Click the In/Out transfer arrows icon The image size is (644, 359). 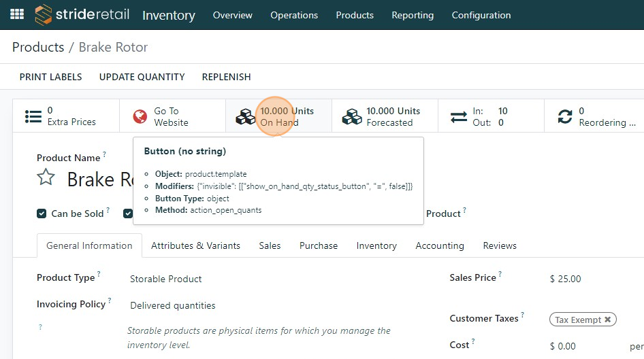(x=458, y=116)
